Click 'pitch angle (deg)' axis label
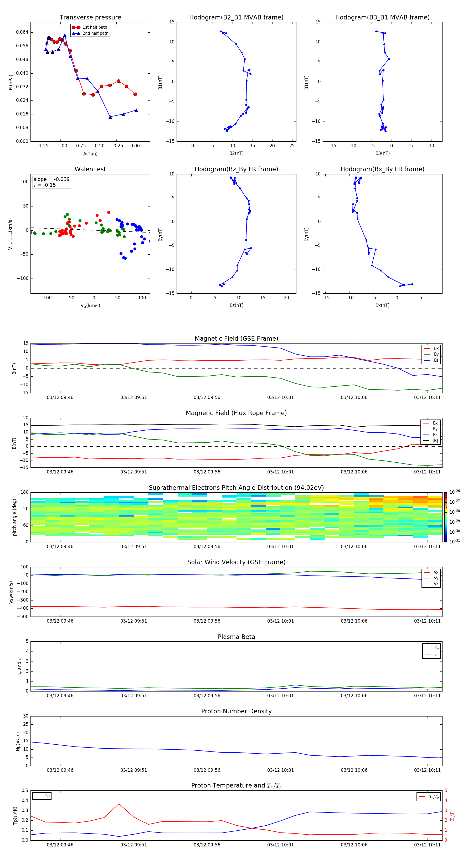Screen dimensions: 473x868 (14, 517)
